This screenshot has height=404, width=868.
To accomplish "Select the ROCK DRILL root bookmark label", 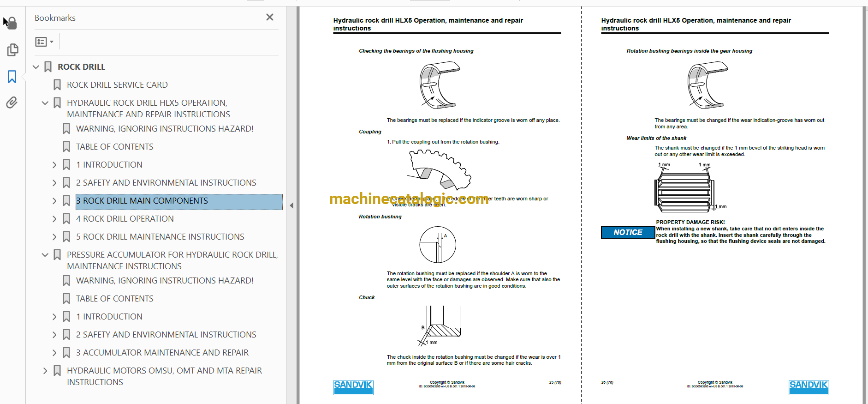I will (x=81, y=67).
